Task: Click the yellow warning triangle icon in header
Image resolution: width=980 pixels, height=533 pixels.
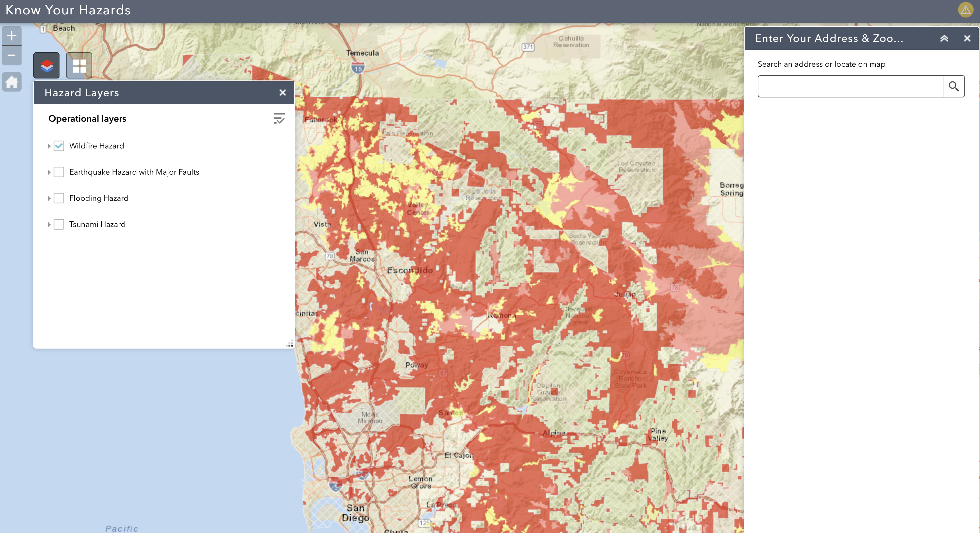Action: pos(966,10)
